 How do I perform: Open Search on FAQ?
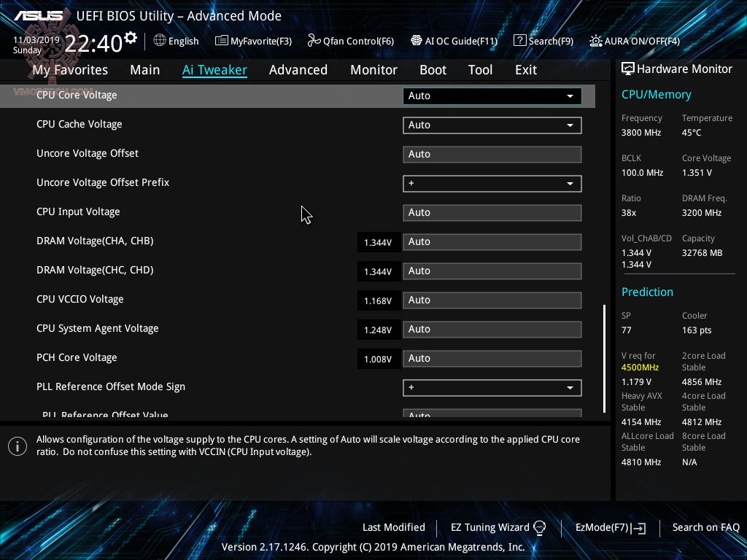coord(705,527)
